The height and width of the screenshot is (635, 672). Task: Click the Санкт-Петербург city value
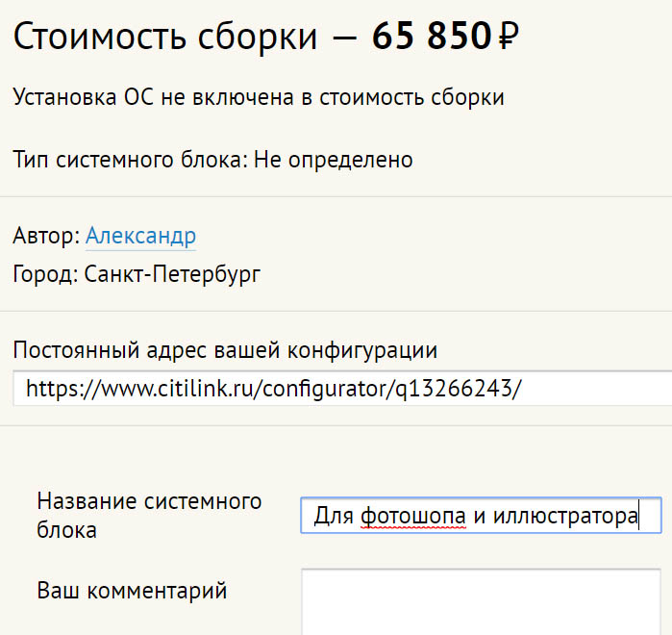[x=172, y=274]
